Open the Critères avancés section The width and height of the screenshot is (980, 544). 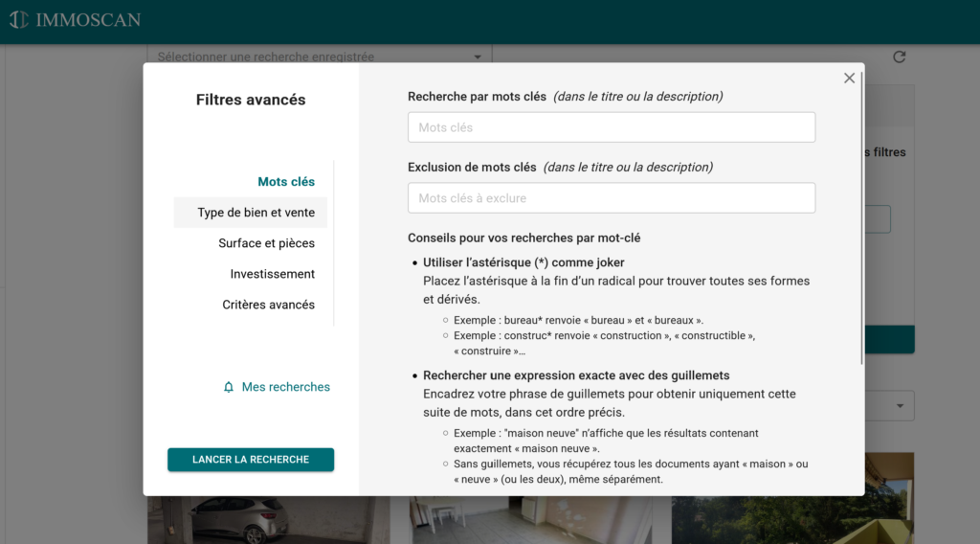(268, 305)
